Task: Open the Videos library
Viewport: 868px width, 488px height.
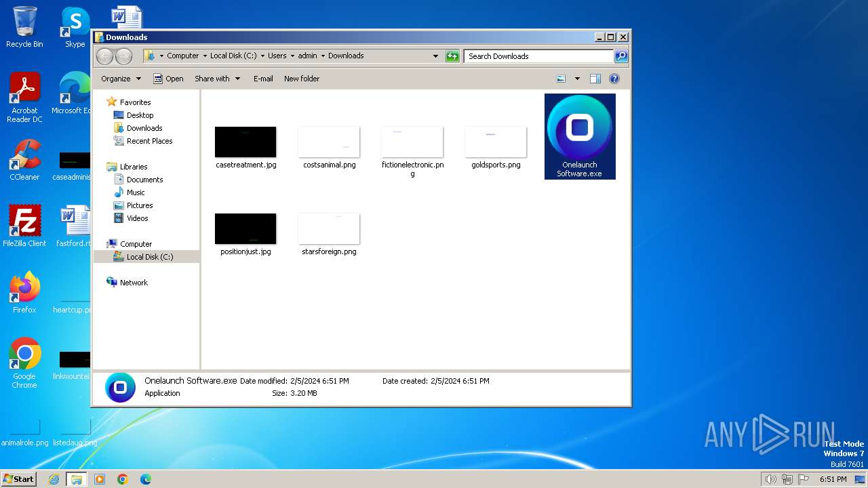Action: point(137,218)
